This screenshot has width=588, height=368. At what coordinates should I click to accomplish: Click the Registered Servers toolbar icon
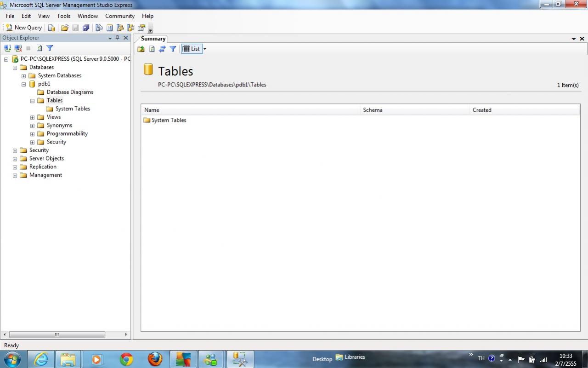[99, 28]
